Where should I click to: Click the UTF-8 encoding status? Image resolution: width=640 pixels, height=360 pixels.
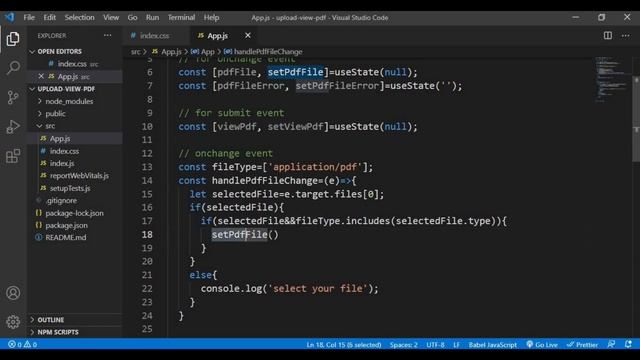435,345
